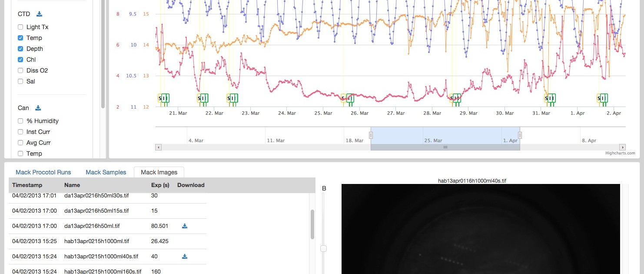Switch to the Mack Samples tab
This screenshot has height=274, width=644.
click(106, 172)
